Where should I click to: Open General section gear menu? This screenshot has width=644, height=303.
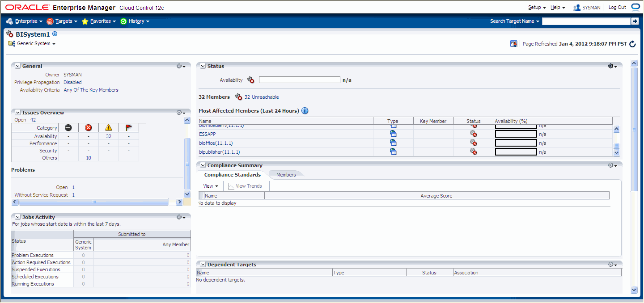(181, 66)
